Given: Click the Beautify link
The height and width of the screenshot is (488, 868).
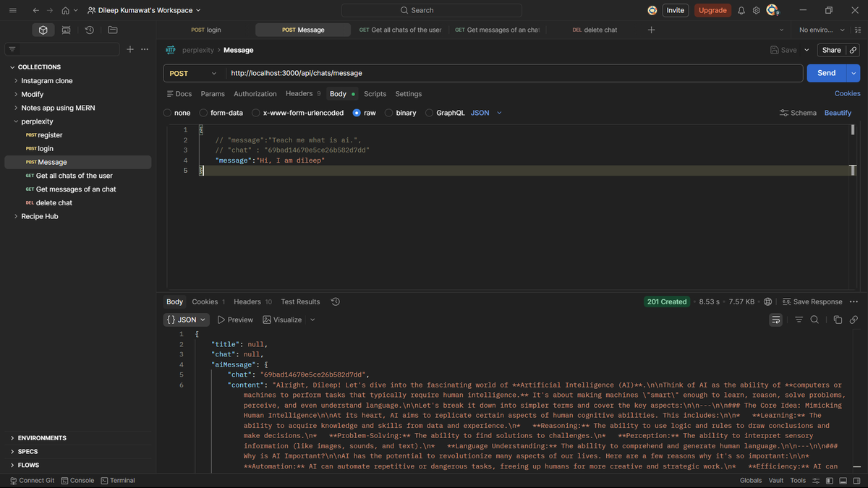Looking at the screenshot, I should 838,113.
